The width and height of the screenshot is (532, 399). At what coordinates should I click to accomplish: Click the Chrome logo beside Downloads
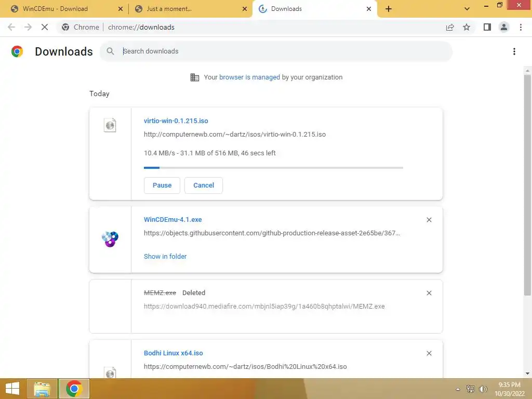[x=17, y=51]
